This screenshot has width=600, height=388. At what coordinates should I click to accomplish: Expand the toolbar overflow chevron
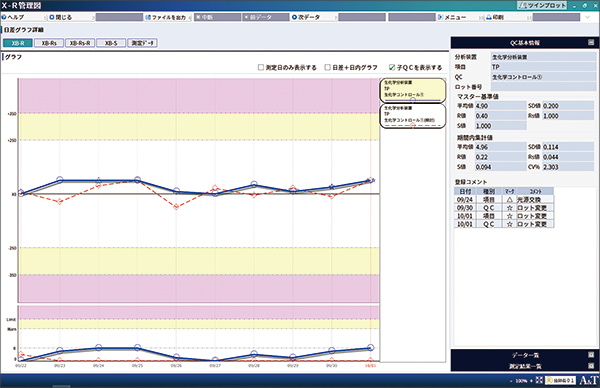(x=588, y=17)
